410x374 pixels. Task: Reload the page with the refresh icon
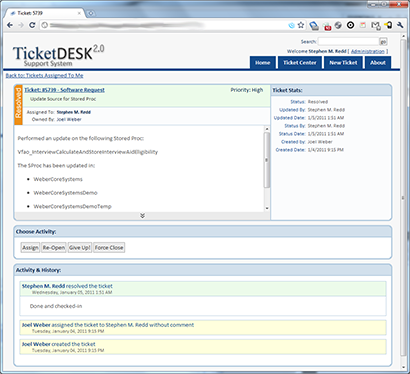click(x=32, y=25)
